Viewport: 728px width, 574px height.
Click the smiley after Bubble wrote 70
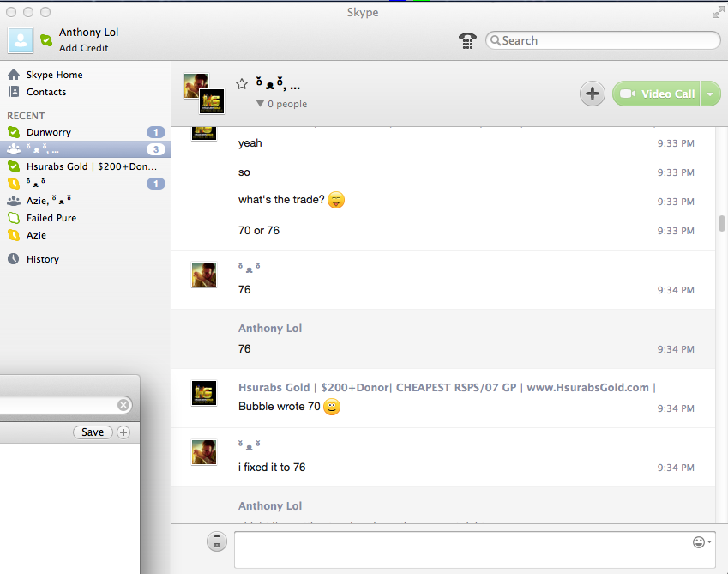(x=332, y=407)
